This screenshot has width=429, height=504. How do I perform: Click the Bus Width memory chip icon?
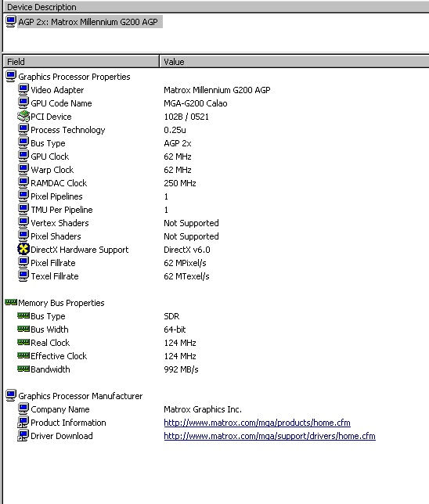click(x=23, y=329)
